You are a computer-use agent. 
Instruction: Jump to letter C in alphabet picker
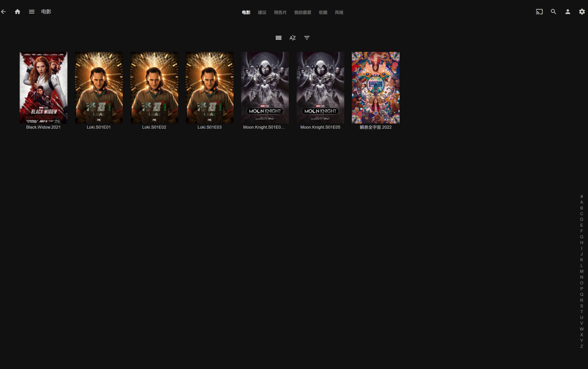click(x=582, y=214)
